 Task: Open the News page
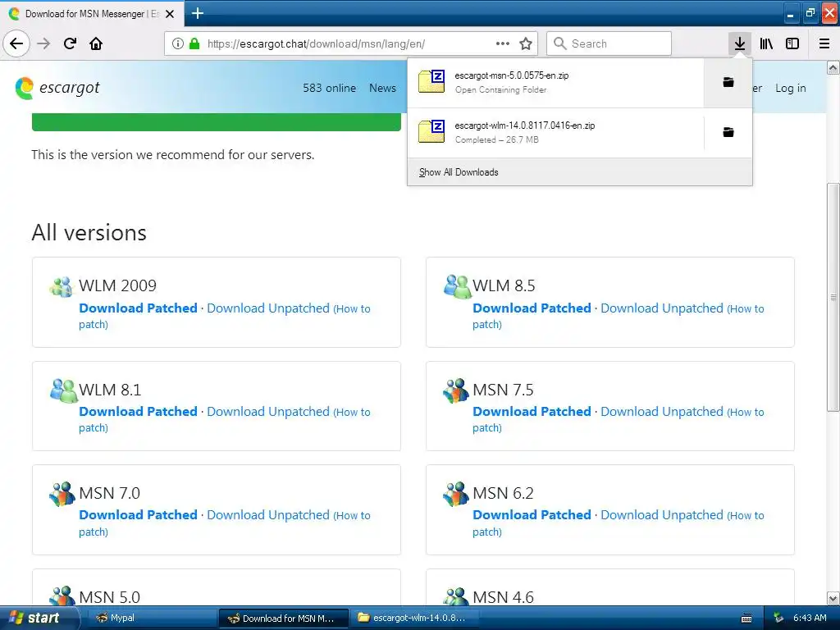coord(382,88)
